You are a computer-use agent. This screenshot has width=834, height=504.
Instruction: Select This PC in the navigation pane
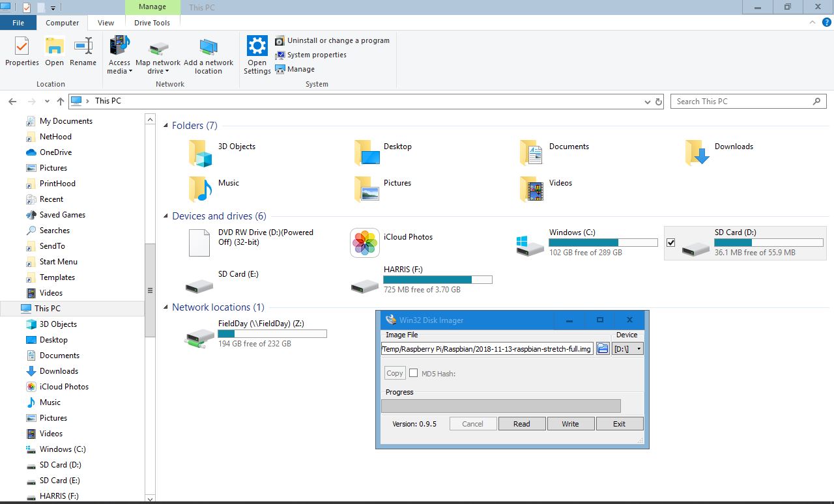point(48,309)
